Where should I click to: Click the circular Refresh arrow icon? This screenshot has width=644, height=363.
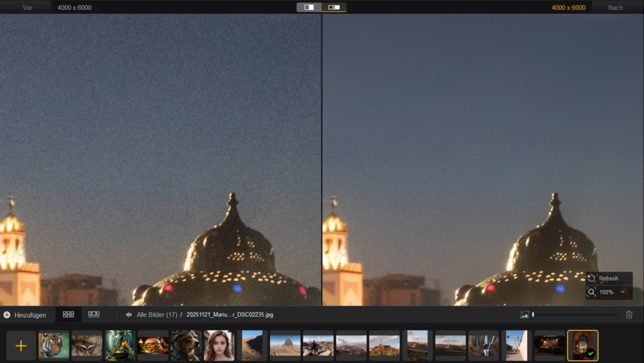(591, 279)
